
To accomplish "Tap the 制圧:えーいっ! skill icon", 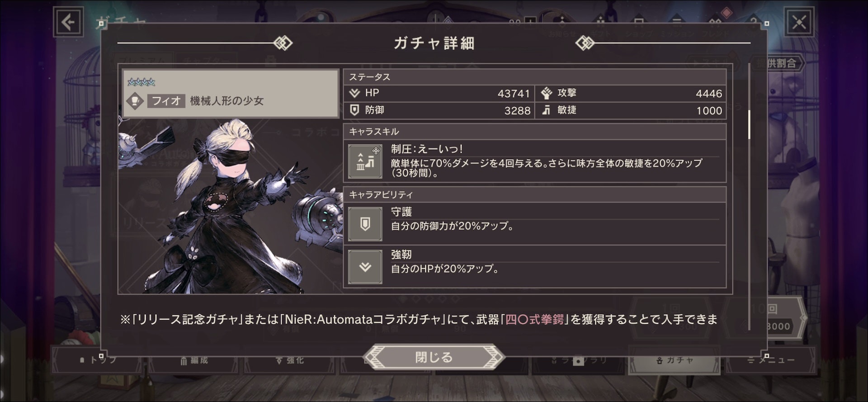I will pos(365,161).
